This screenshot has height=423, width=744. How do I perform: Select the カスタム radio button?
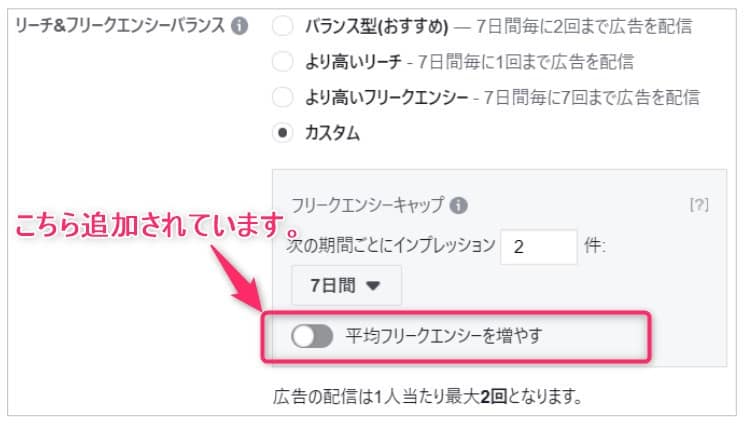(284, 132)
